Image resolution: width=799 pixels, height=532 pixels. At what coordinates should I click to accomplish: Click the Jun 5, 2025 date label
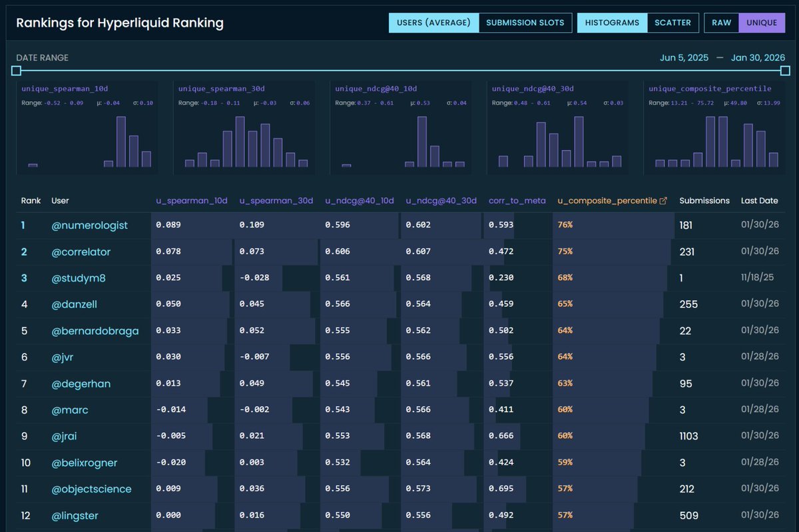pos(684,57)
